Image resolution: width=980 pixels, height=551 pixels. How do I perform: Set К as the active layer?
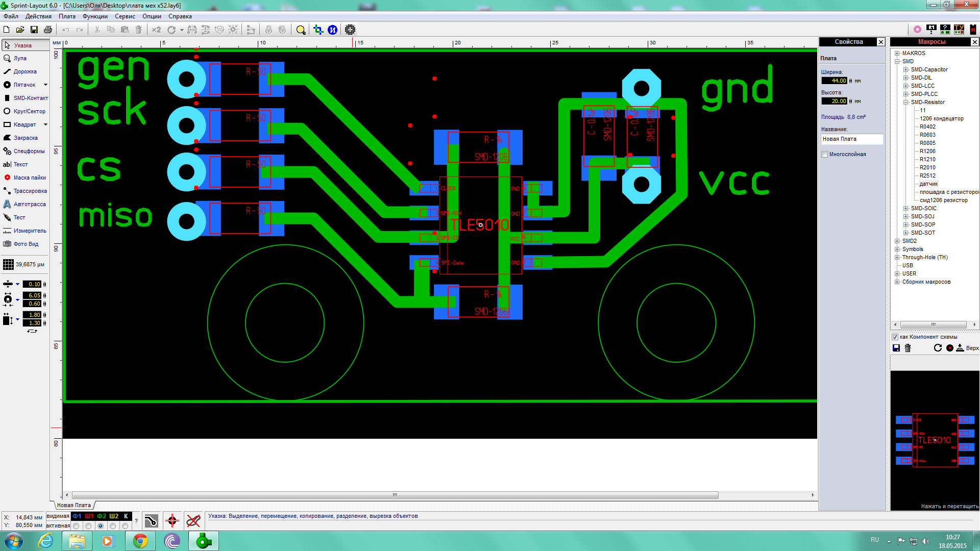point(125,526)
